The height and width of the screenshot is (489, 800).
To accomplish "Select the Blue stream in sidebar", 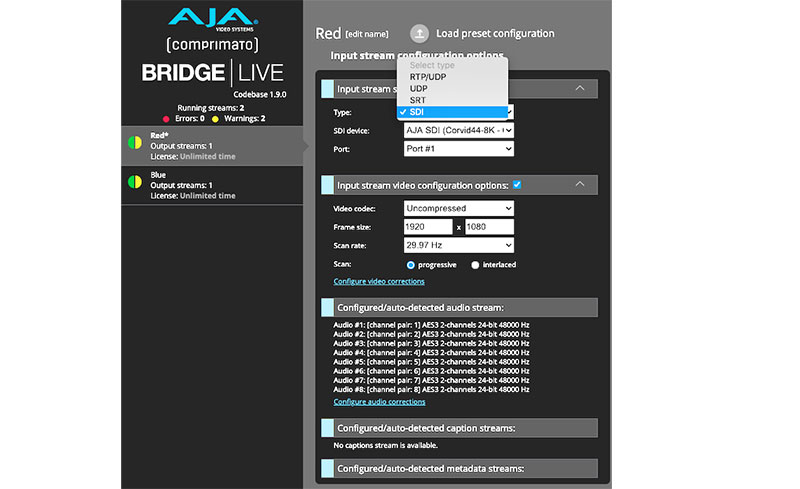I will tap(212, 185).
